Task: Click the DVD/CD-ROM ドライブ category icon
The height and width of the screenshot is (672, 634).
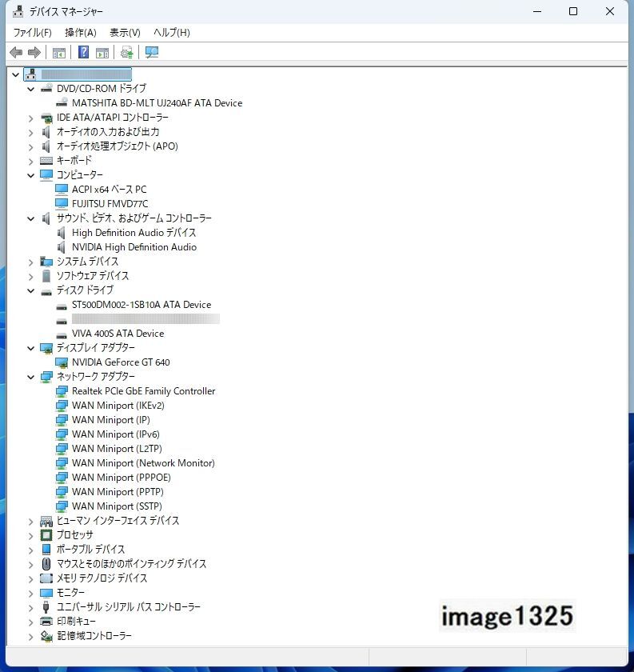Action: tap(46, 88)
